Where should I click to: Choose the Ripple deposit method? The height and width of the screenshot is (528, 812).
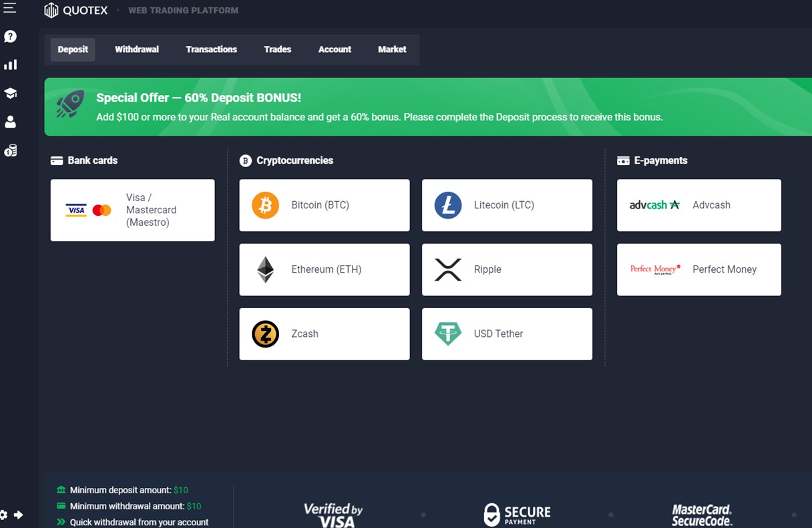(x=507, y=269)
